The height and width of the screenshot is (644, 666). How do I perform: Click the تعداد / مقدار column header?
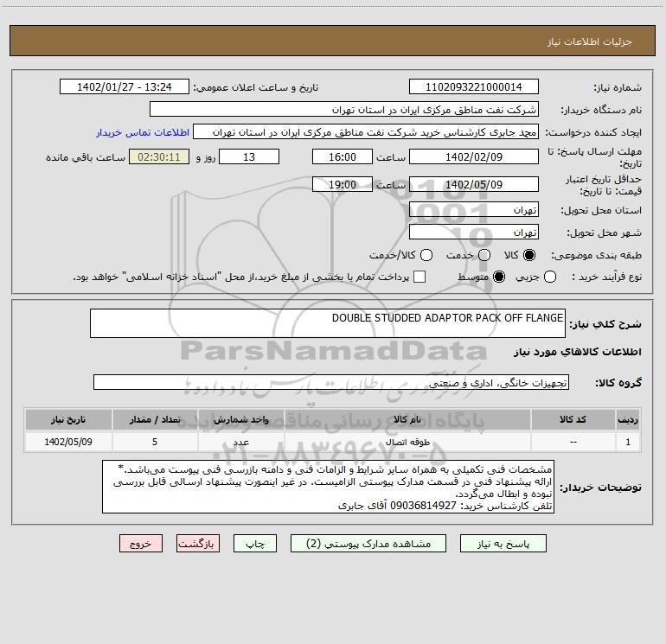(155, 419)
